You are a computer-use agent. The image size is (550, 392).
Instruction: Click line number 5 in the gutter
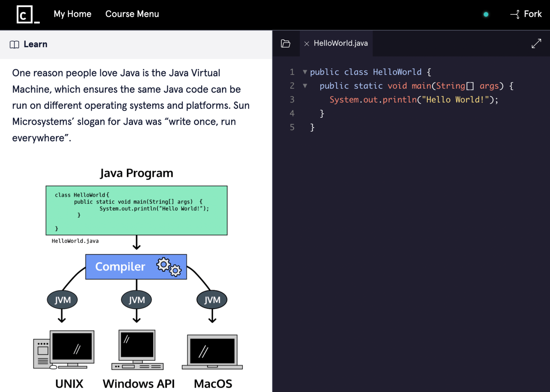pos(292,127)
